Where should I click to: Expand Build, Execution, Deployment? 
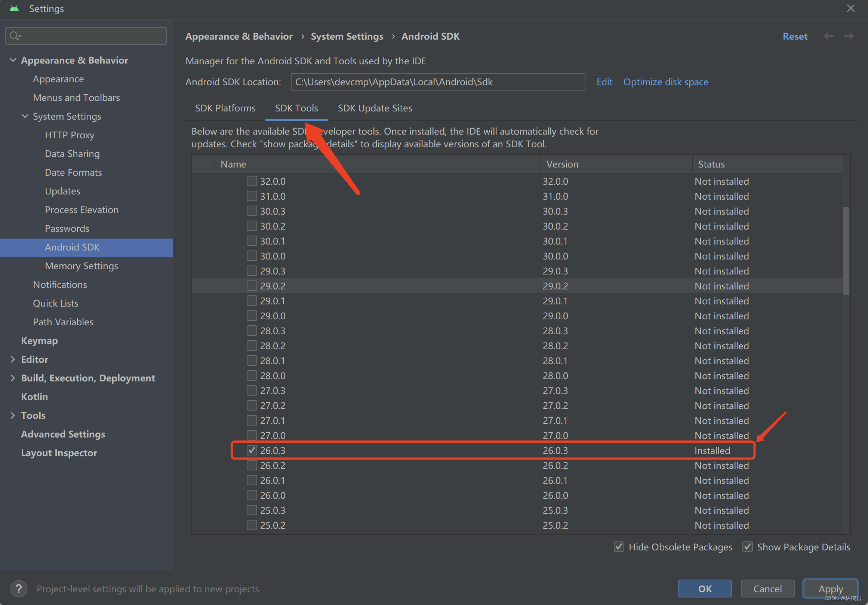click(x=13, y=378)
